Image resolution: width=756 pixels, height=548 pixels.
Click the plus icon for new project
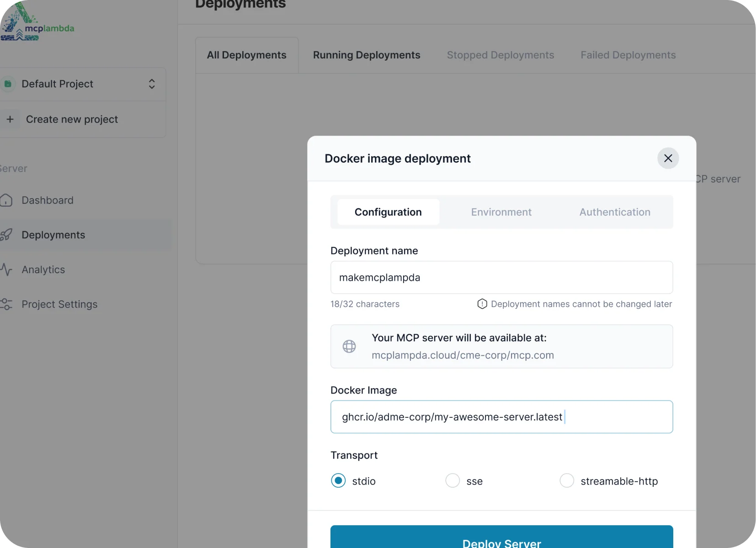tap(10, 119)
